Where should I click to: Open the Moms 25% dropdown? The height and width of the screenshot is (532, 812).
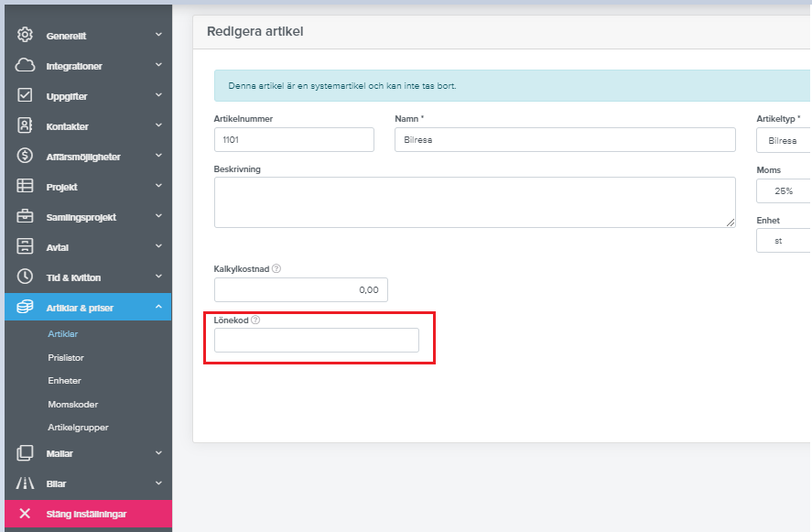[x=784, y=191]
